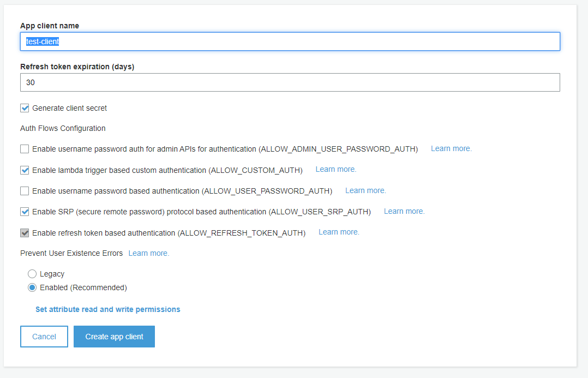Open Learn more for ALLOW_USER_PASSWORD_AUTH

(365, 190)
